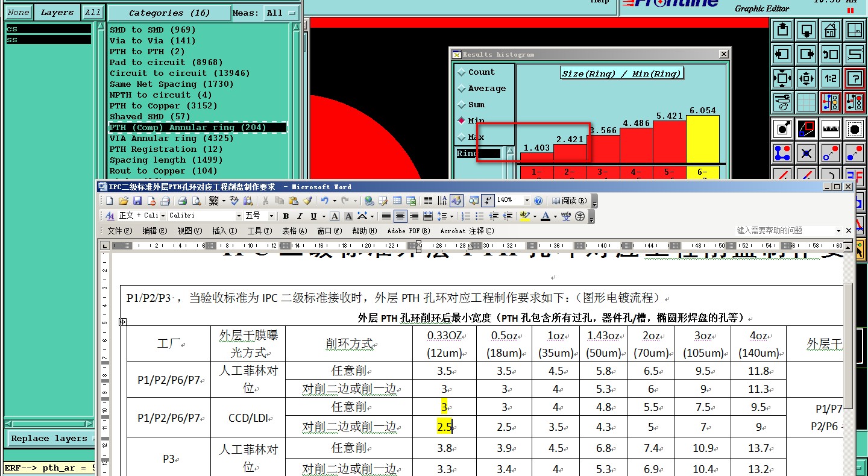868x476 pixels.
Task: Select the Min radio option
Action: [x=472, y=121]
